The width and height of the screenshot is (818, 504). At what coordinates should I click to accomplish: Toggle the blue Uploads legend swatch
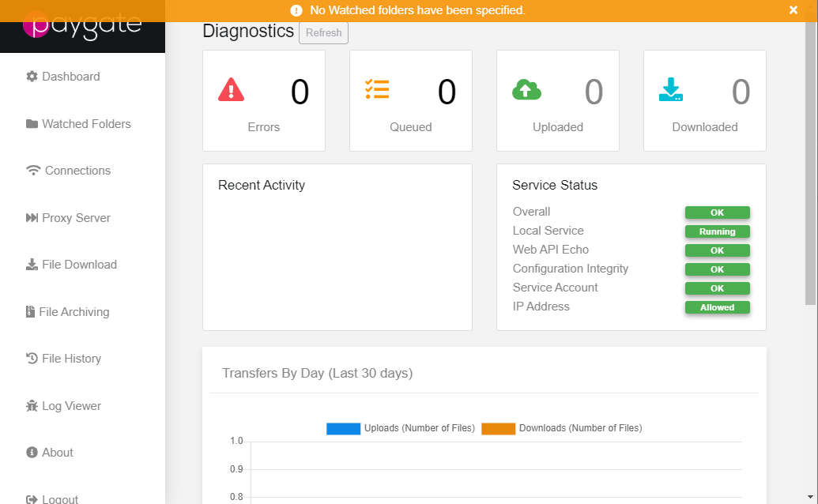343,428
